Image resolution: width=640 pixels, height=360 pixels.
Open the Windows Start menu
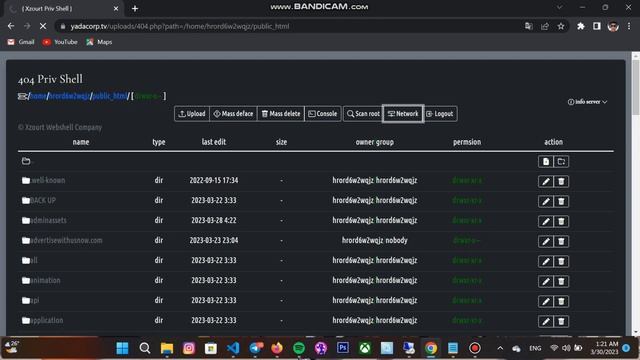122,348
